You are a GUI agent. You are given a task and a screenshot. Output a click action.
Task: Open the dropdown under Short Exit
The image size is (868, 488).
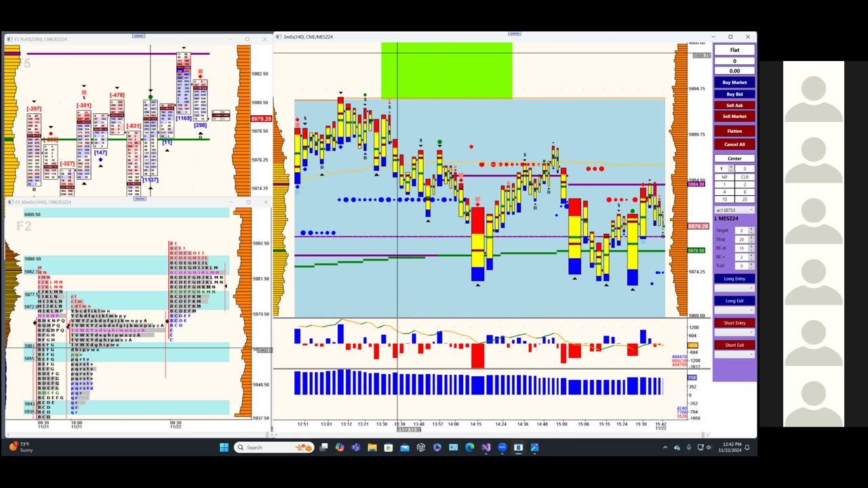734,354
